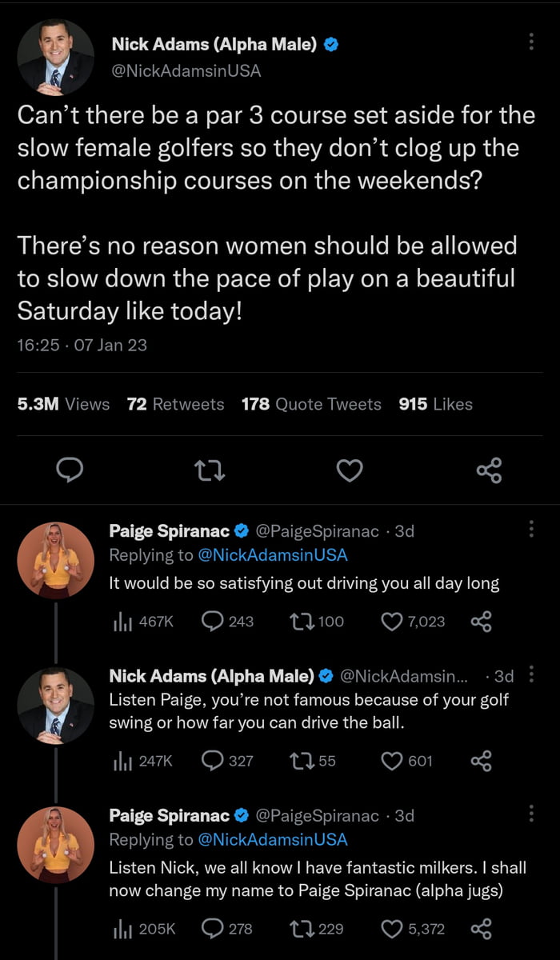The width and height of the screenshot is (560, 960).
Task: Open the 178 Quote Tweets list
Action: coord(311,404)
